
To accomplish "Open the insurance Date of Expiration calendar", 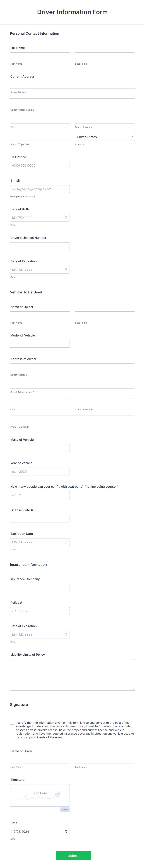I will tap(66, 634).
